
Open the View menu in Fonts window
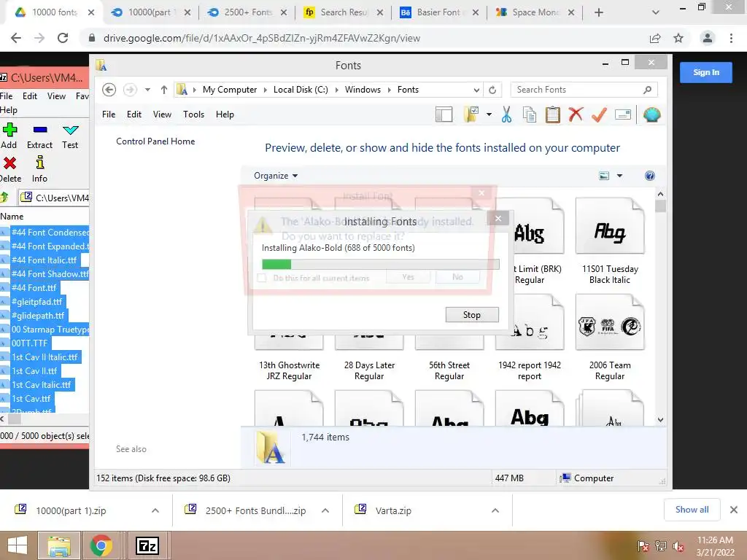(x=162, y=114)
